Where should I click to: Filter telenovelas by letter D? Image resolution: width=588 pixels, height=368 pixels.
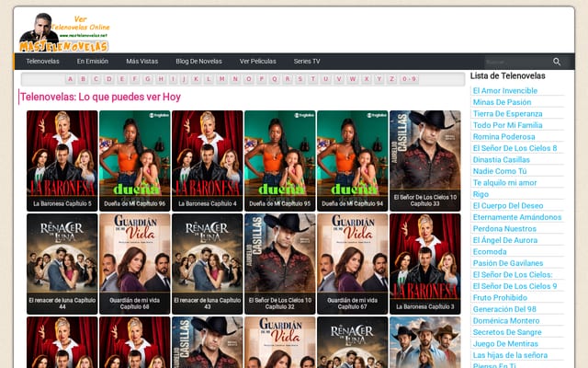tap(108, 79)
